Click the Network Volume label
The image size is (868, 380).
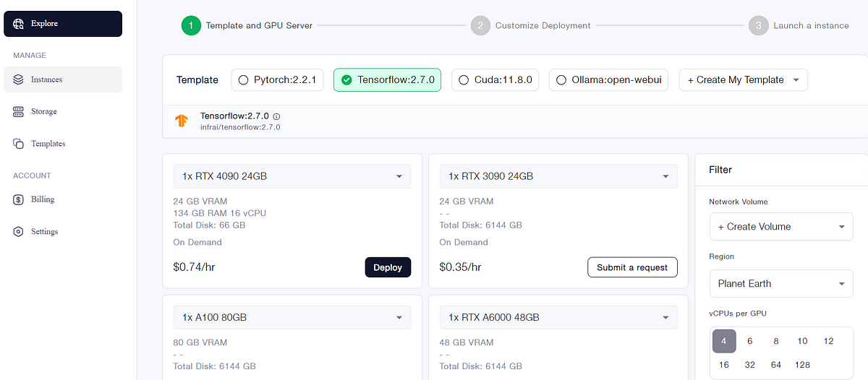coord(739,202)
